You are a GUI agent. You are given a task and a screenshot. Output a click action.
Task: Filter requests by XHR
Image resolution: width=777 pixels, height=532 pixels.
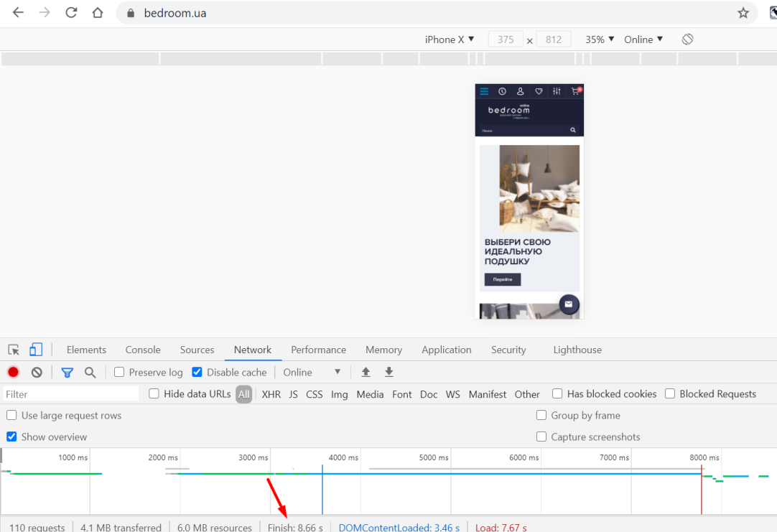pyautogui.click(x=271, y=394)
